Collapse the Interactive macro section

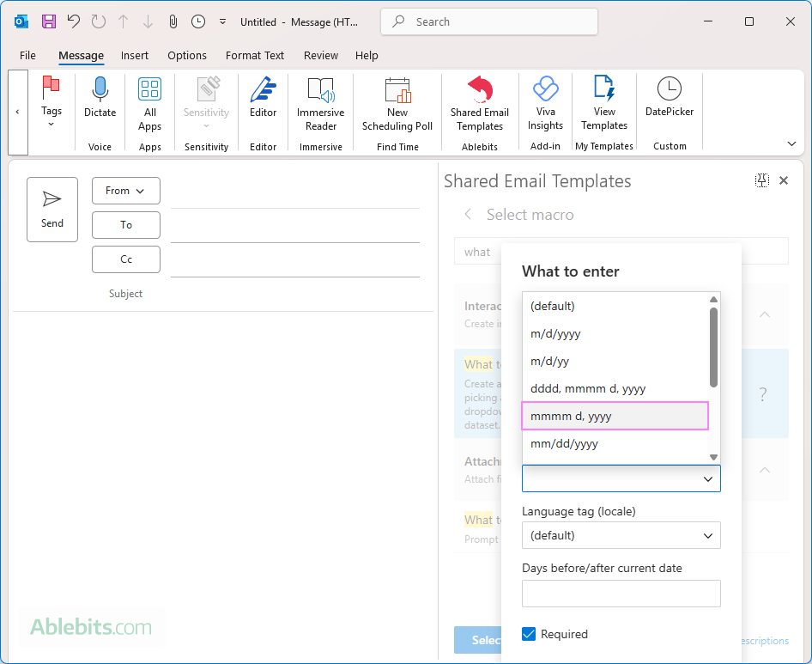(x=765, y=314)
